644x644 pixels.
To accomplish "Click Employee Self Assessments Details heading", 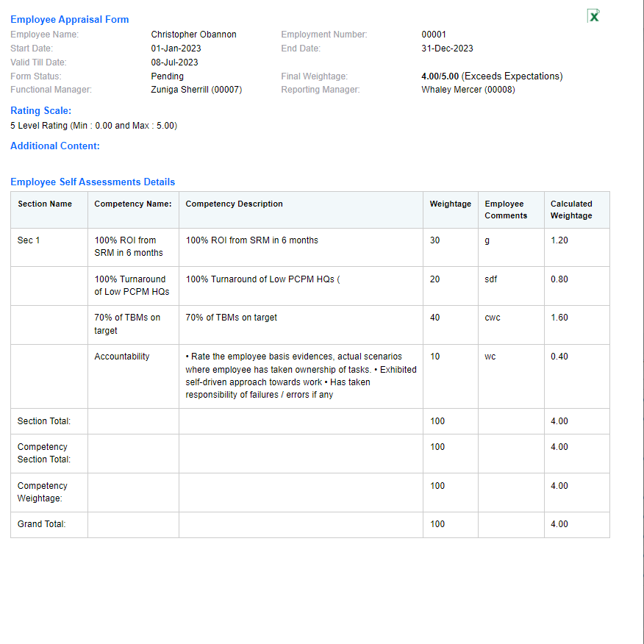I will coord(93,182).
